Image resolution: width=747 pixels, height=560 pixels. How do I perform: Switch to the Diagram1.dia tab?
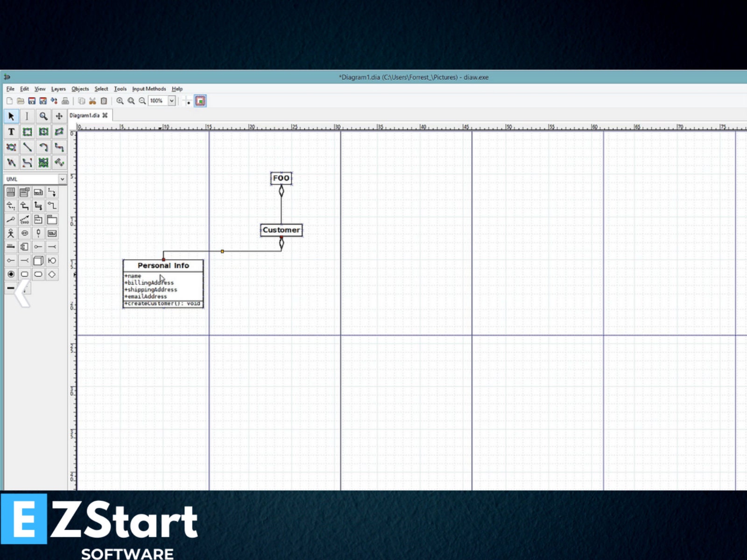(x=86, y=115)
